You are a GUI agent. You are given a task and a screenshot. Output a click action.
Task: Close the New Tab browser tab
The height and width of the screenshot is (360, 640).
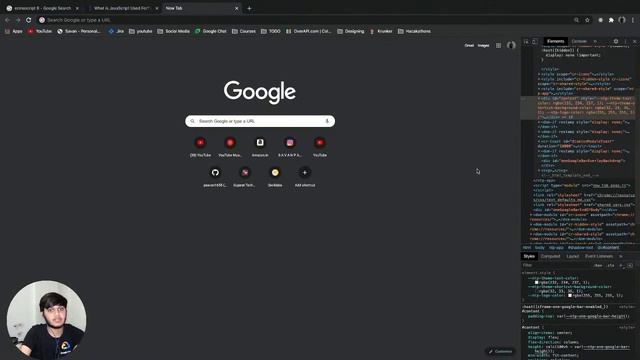coord(236,8)
